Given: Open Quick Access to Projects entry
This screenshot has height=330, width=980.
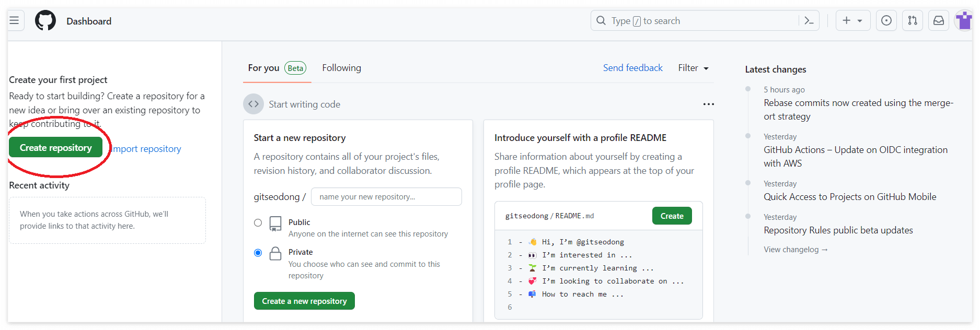Looking at the screenshot, I should [x=850, y=197].
